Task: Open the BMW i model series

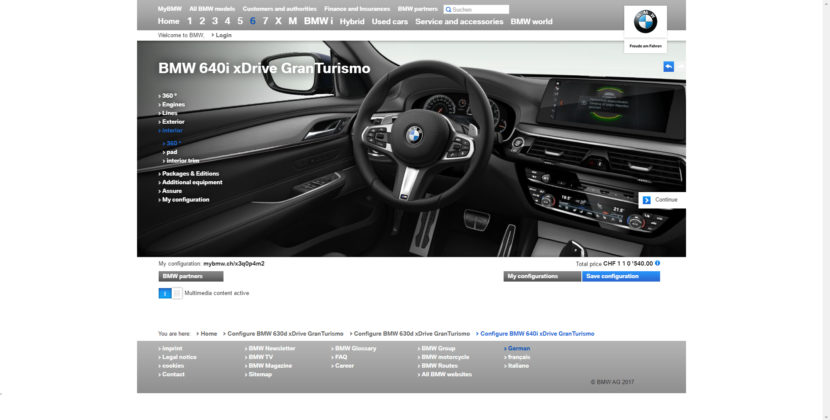Action: coord(318,21)
